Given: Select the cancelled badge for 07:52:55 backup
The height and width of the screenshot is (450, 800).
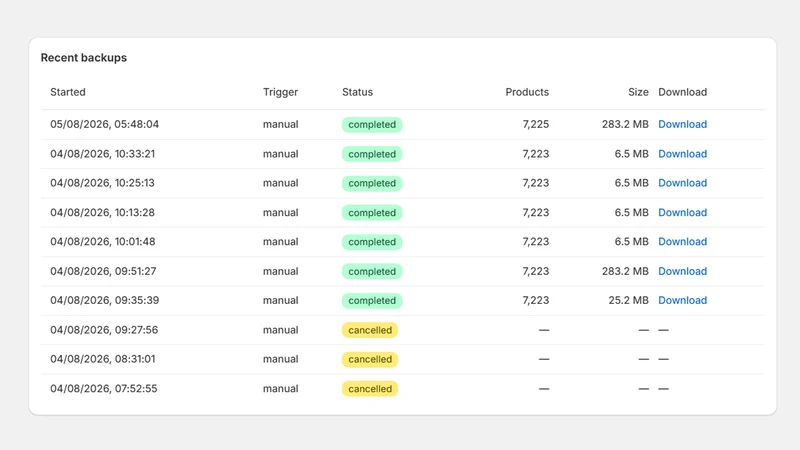Looking at the screenshot, I should pyautogui.click(x=370, y=389).
